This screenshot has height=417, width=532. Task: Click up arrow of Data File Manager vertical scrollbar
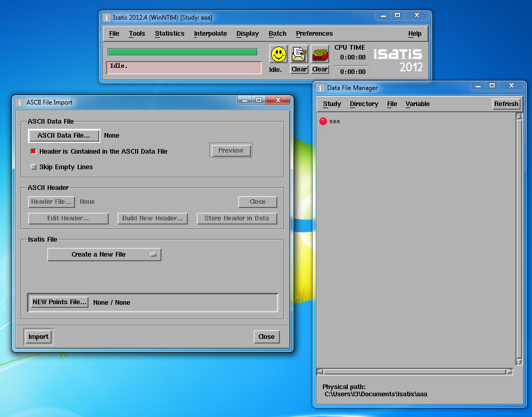pyautogui.click(x=519, y=116)
